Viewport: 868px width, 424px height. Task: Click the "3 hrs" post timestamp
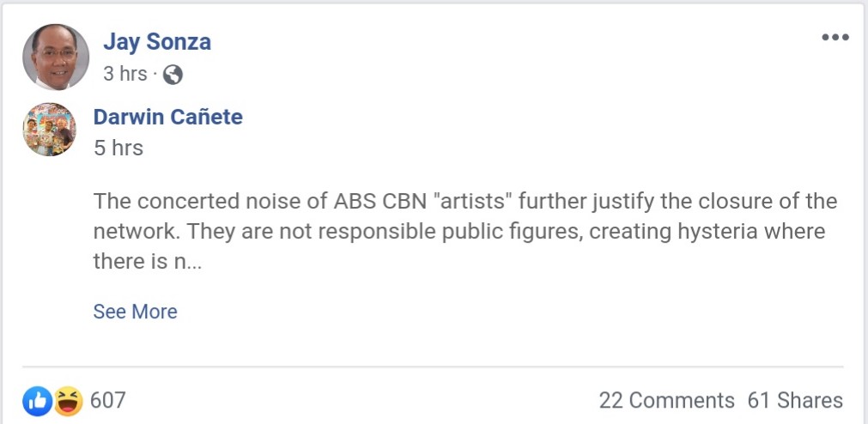(x=125, y=74)
